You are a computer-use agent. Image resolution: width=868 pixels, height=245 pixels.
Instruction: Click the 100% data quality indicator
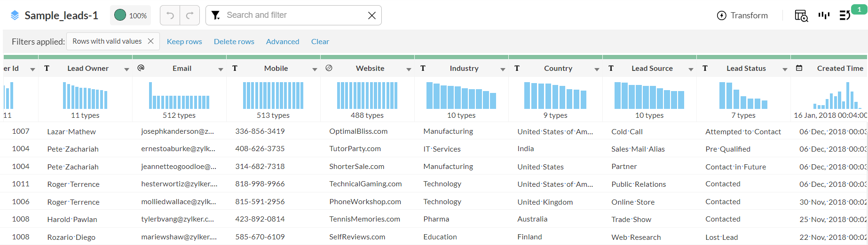click(131, 15)
